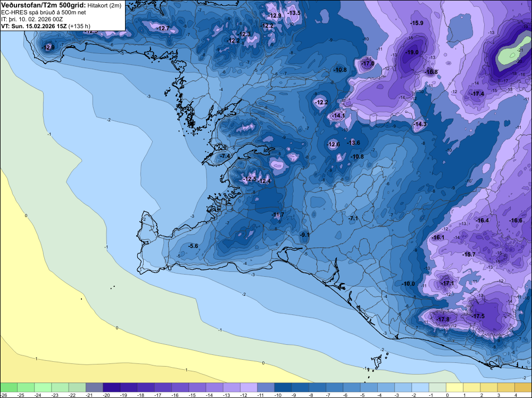Click the legend swatch between -16 and -15
532x398 pixels.
[x=180, y=387]
